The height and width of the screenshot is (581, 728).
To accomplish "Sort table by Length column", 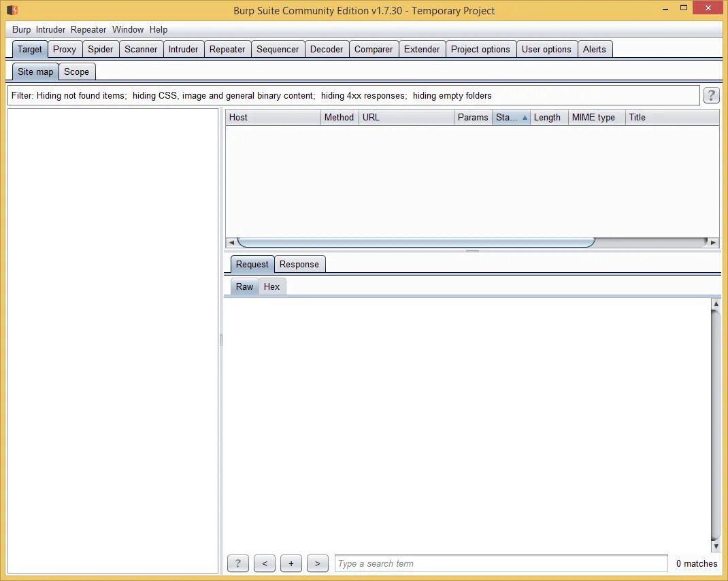I will click(x=549, y=118).
